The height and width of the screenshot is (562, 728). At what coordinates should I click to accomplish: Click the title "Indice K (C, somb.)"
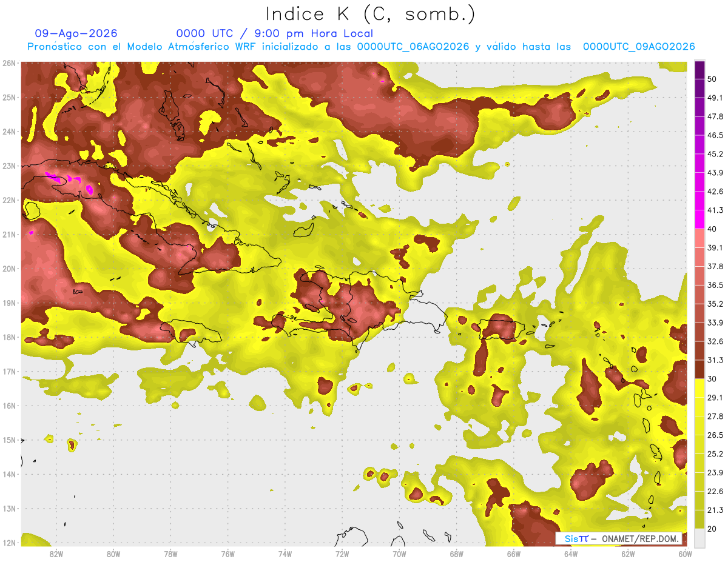371,14
